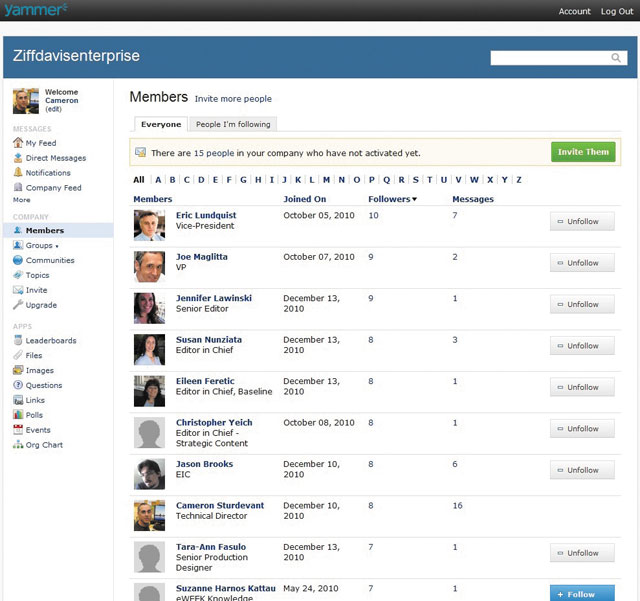The width and height of the screenshot is (640, 601).
Task: Unfollow Jennifer Lawinski
Action: click(582, 304)
